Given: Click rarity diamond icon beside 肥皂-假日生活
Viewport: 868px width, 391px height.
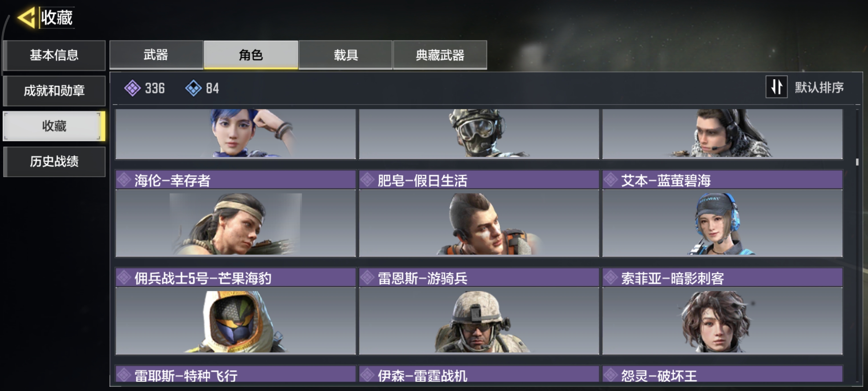Looking at the screenshot, I should [x=367, y=180].
